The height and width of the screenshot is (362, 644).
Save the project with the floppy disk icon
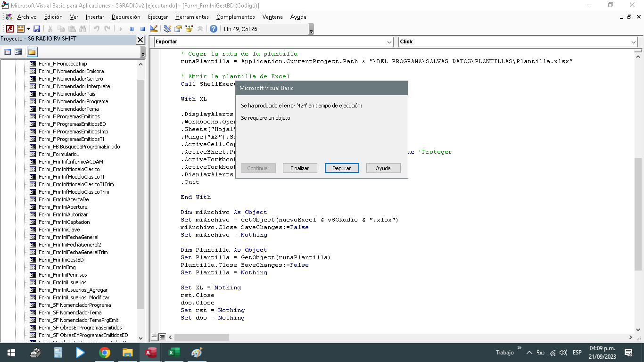click(x=37, y=29)
